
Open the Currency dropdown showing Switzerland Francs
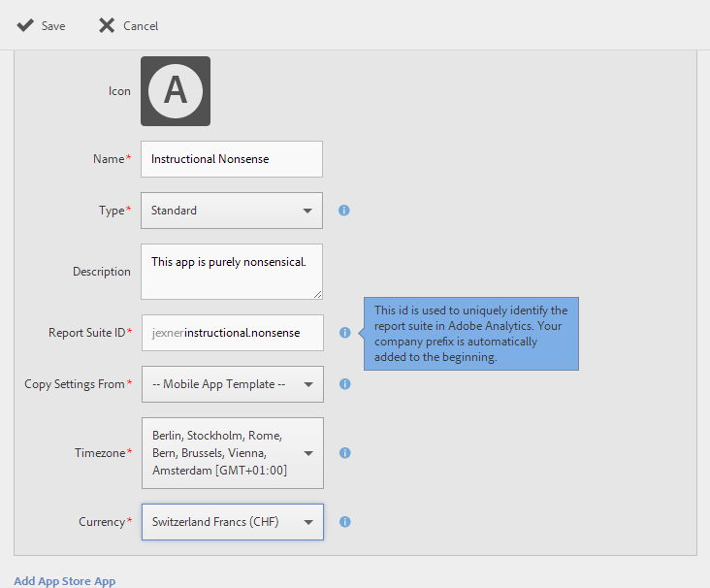point(233,522)
